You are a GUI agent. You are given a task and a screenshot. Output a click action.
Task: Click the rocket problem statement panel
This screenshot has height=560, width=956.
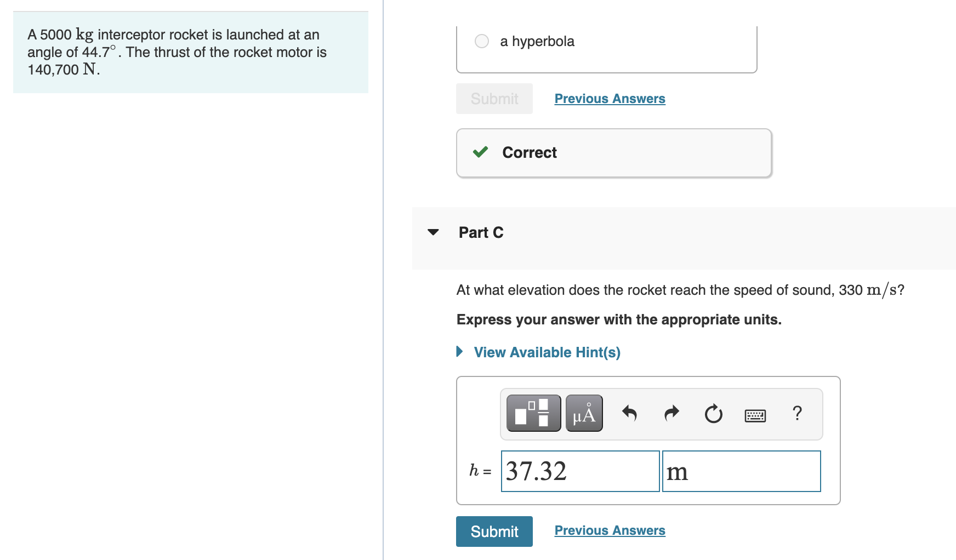tap(191, 52)
